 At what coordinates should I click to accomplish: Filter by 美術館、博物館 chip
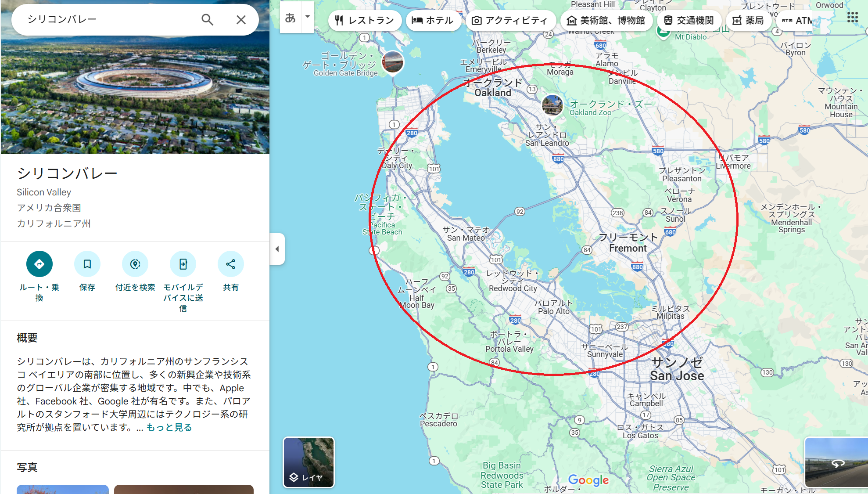click(606, 20)
